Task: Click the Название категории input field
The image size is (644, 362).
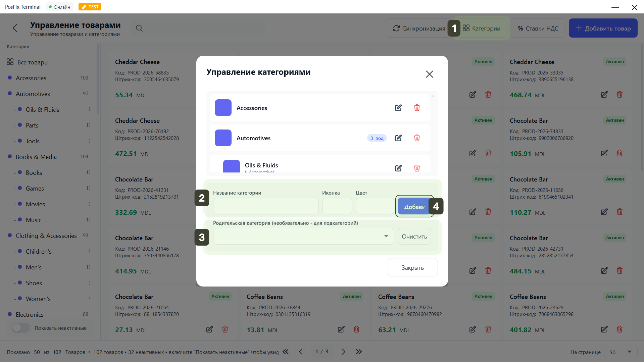Action: tap(265, 206)
